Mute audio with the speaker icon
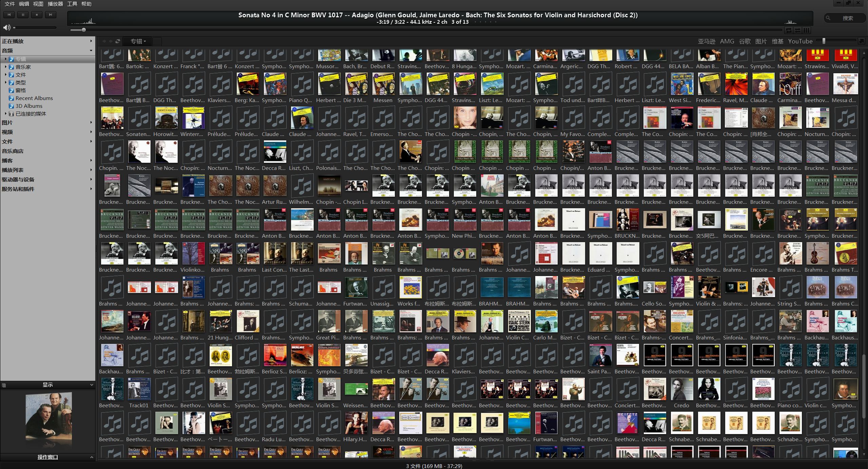868x469 pixels. [x=6, y=28]
